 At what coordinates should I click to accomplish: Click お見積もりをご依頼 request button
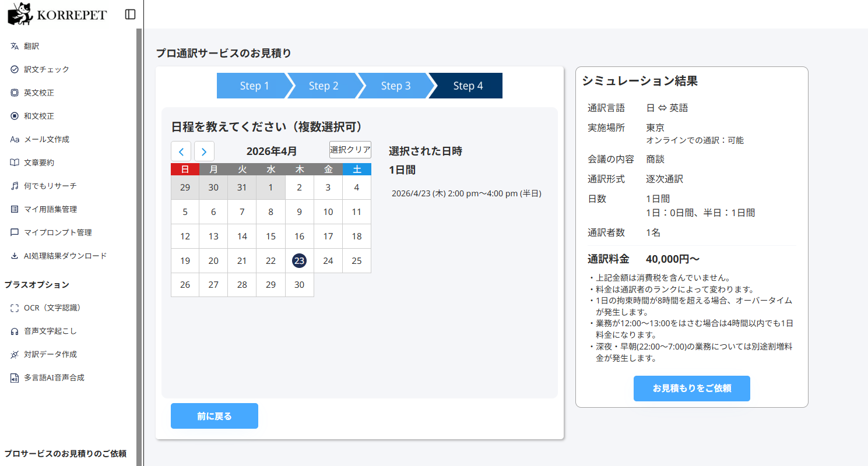coord(692,389)
